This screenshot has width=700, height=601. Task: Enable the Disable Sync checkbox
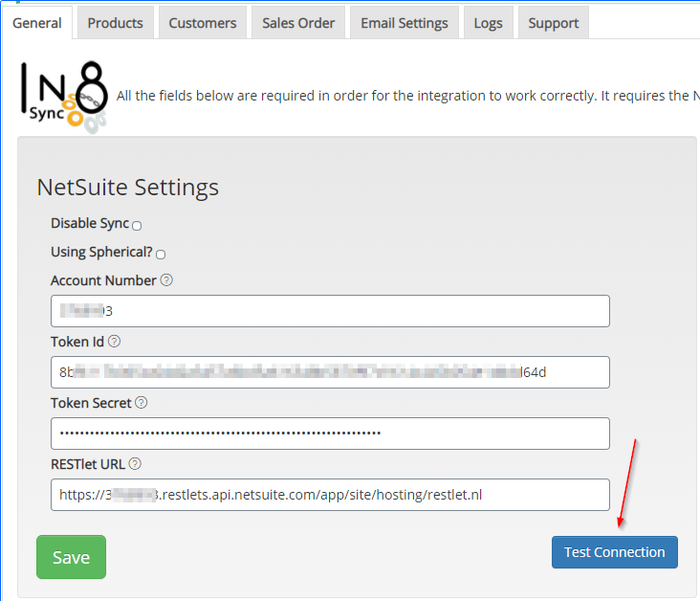point(137,226)
